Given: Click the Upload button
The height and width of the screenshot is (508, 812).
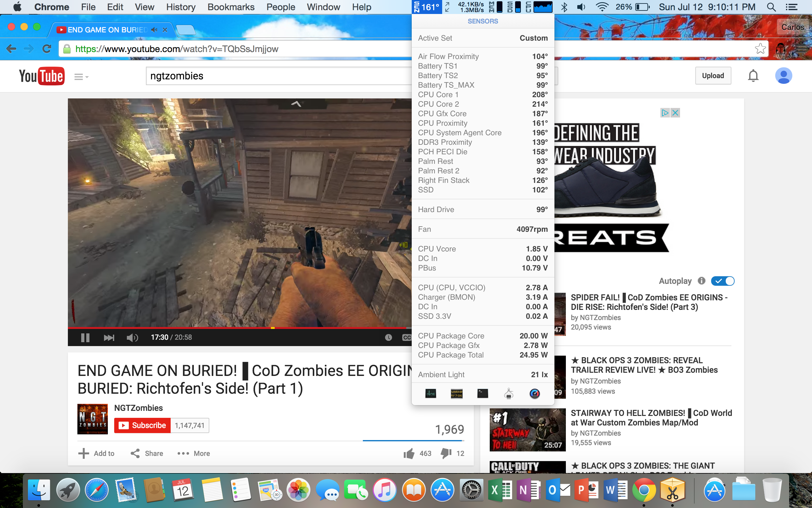Looking at the screenshot, I should pyautogui.click(x=713, y=76).
